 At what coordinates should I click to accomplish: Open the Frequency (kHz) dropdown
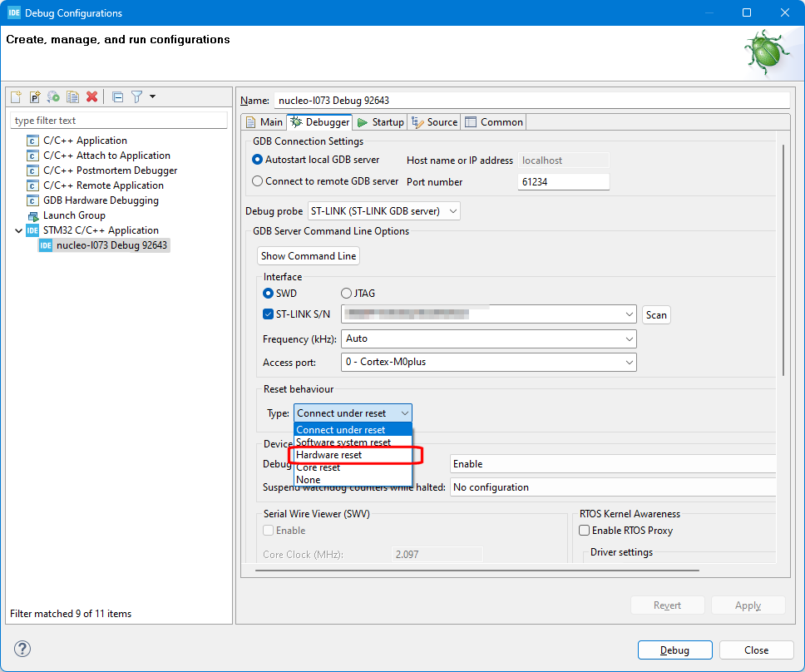click(488, 338)
